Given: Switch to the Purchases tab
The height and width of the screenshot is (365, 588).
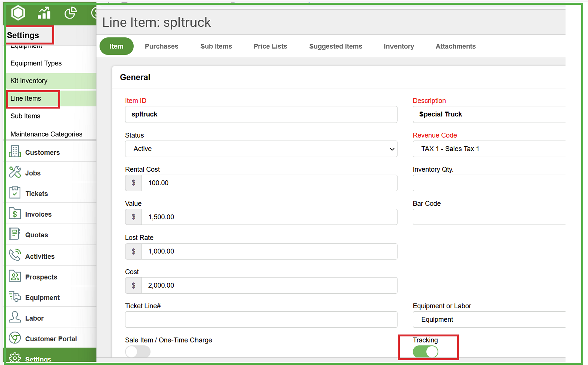Looking at the screenshot, I should point(162,46).
